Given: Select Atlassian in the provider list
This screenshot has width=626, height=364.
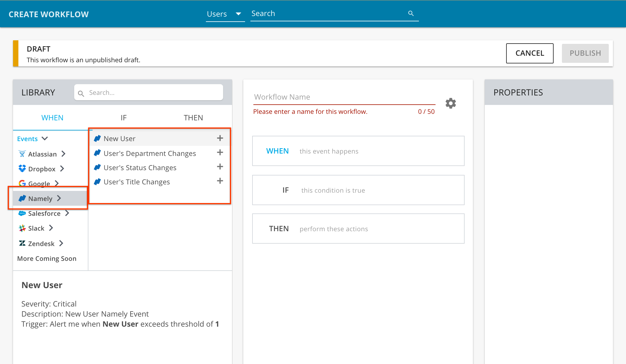Looking at the screenshot, I should 42,154.
